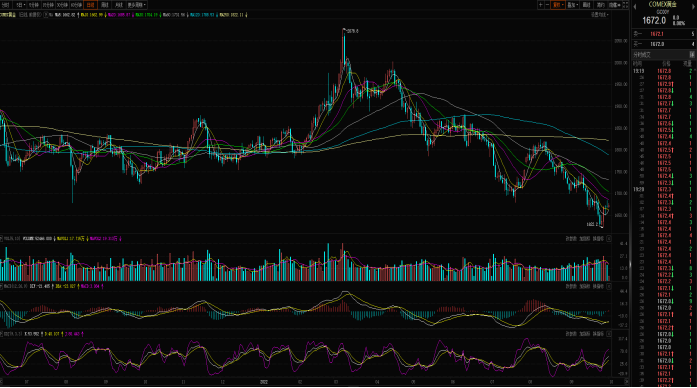Click 加指标 in the MACD panel
Image resolution: width=697 pixels, height=388 pixels.
tap(584, 286)
